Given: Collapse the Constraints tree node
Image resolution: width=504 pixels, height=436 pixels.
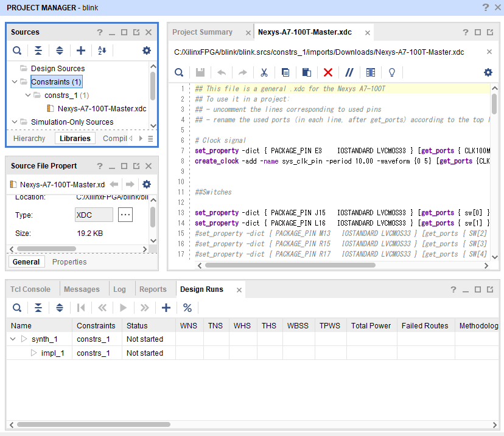Looking at the screenshot, I should click(x=15, y=81).
